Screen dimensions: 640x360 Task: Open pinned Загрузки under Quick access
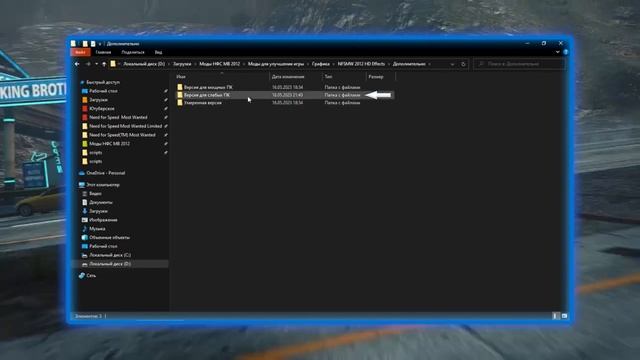pos(98,100)
